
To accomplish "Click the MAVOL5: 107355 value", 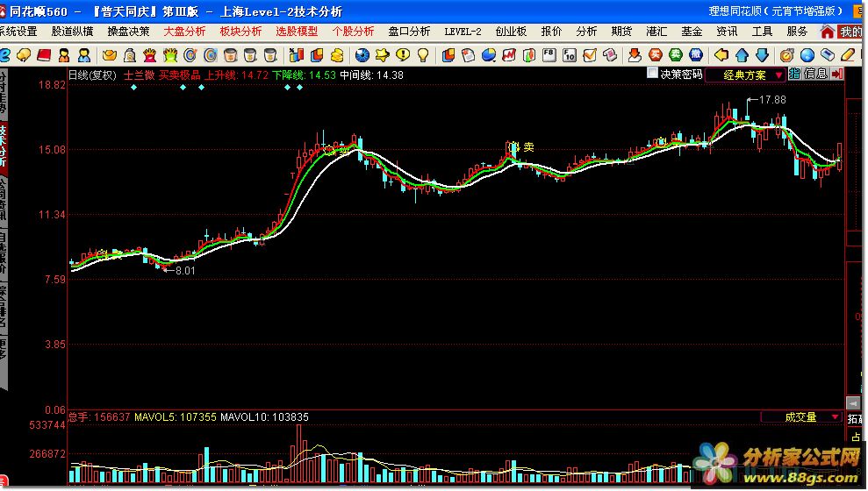I will (175, 416).
